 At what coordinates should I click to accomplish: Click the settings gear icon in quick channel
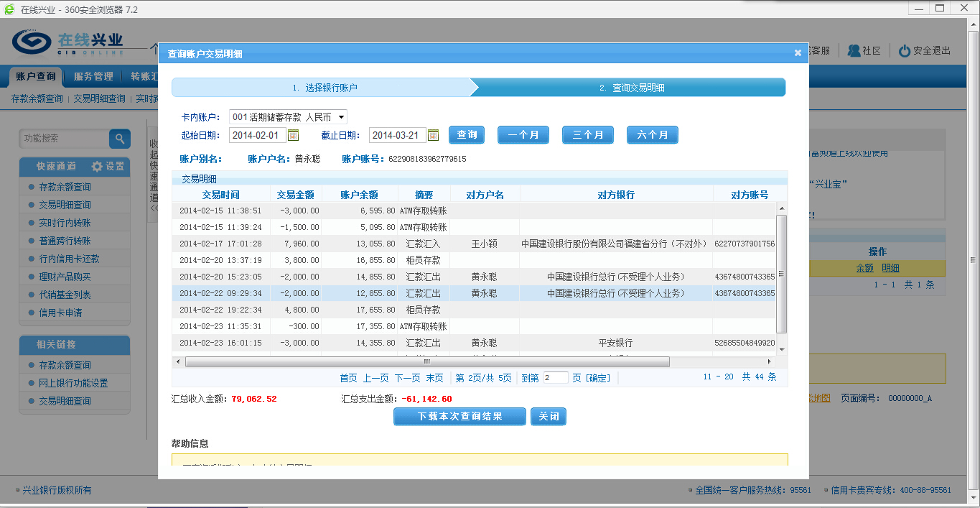[97, 167]
